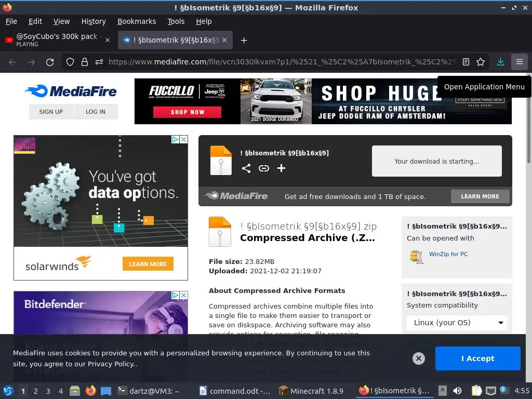
Task: Click the LOG IN button
Action: pos(96,112)
